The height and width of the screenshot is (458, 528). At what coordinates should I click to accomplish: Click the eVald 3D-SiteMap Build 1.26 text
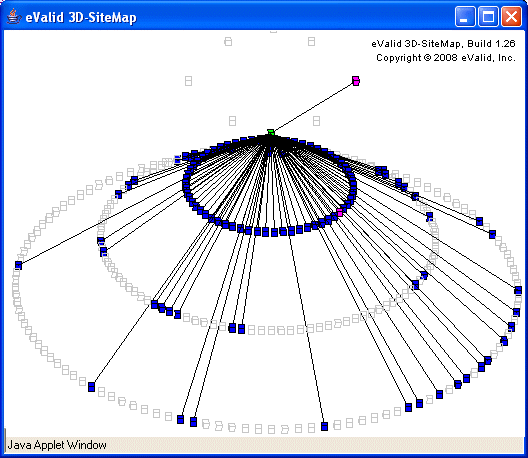click(x=443, y=44)
